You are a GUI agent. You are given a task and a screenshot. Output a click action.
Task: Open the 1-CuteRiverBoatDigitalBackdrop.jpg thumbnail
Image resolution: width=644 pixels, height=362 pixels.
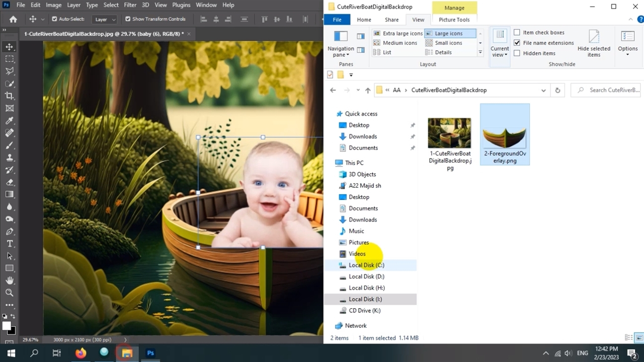(x=449, y=133)
